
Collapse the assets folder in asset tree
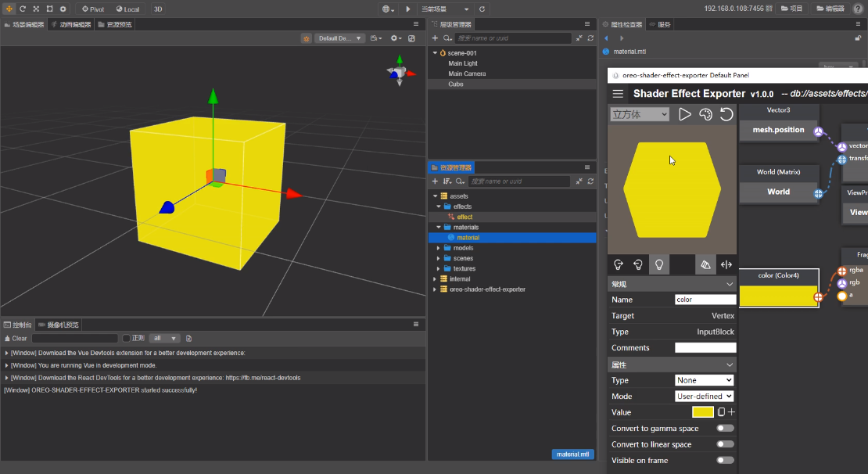[x=435, y=196]
